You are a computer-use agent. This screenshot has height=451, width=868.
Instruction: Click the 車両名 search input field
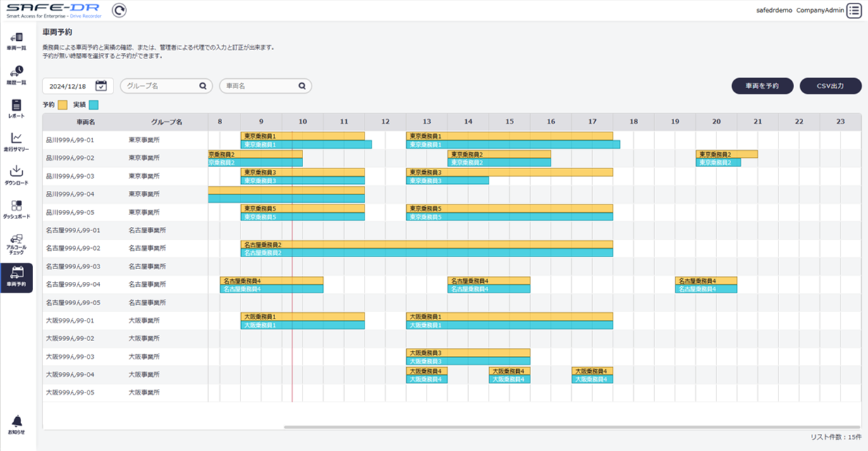258,86
